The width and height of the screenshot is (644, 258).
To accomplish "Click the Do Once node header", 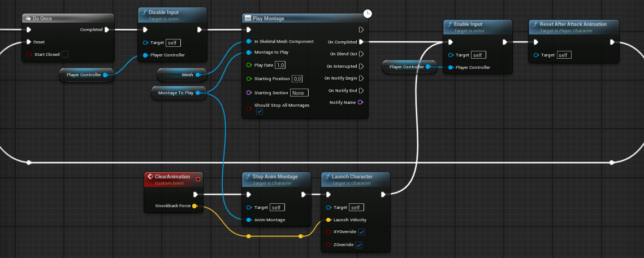I will [68, 19].
